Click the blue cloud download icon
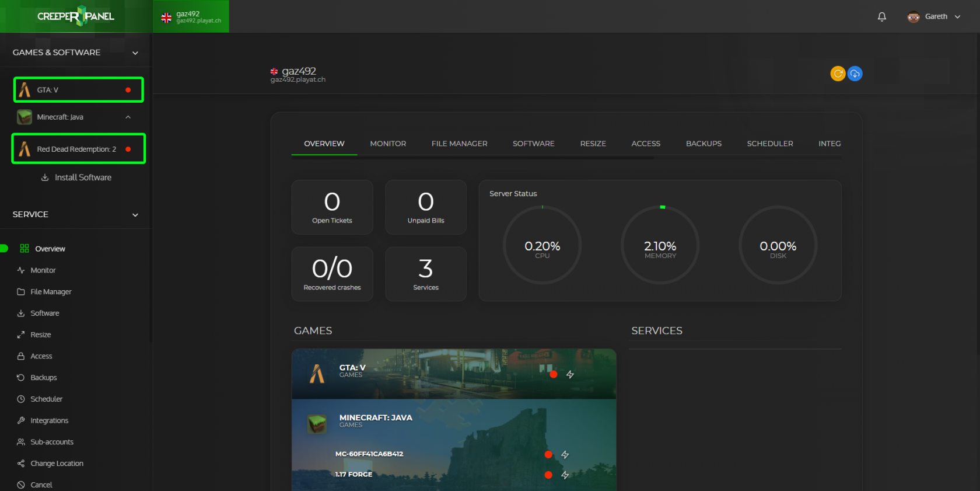Image resolution: width=980 pixels, height=491 pixels. [x=855, y=74]
